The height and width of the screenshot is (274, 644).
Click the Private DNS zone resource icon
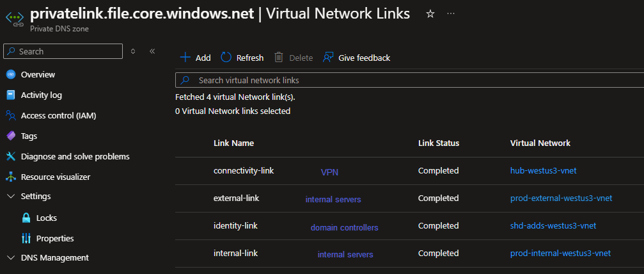14,19
